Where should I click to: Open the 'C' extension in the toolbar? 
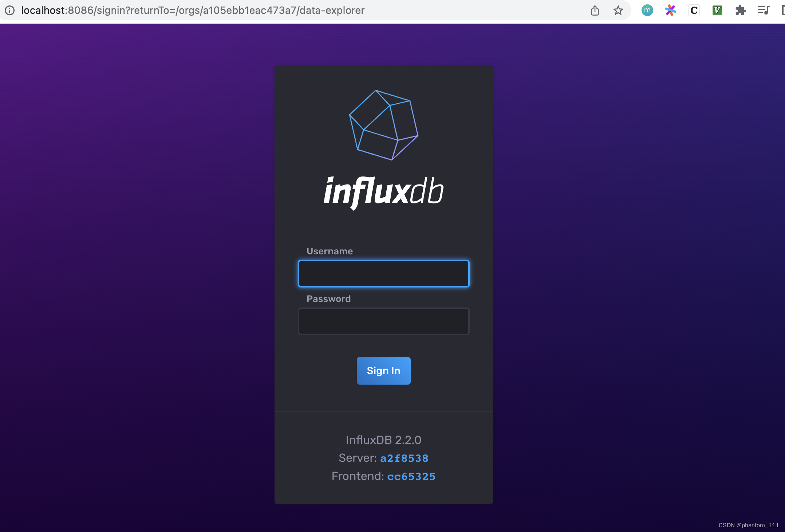pyautogui.click(x=694, y=10)
